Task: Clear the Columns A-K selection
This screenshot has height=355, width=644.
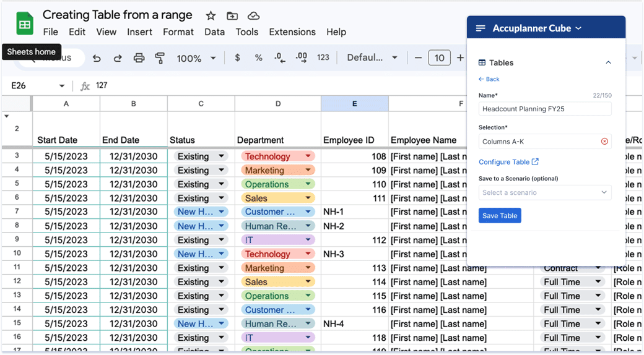Action: click(604, 141)
